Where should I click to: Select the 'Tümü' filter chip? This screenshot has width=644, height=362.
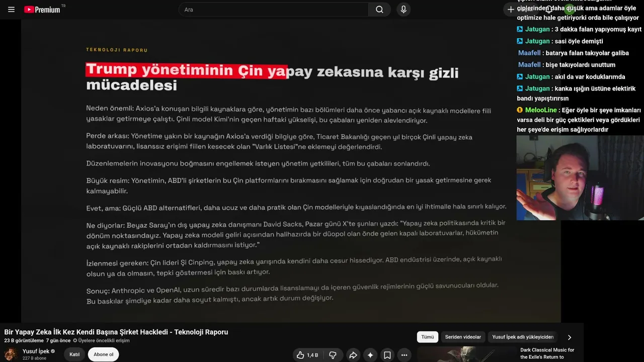pyautogui.click(x=428, y=337)
